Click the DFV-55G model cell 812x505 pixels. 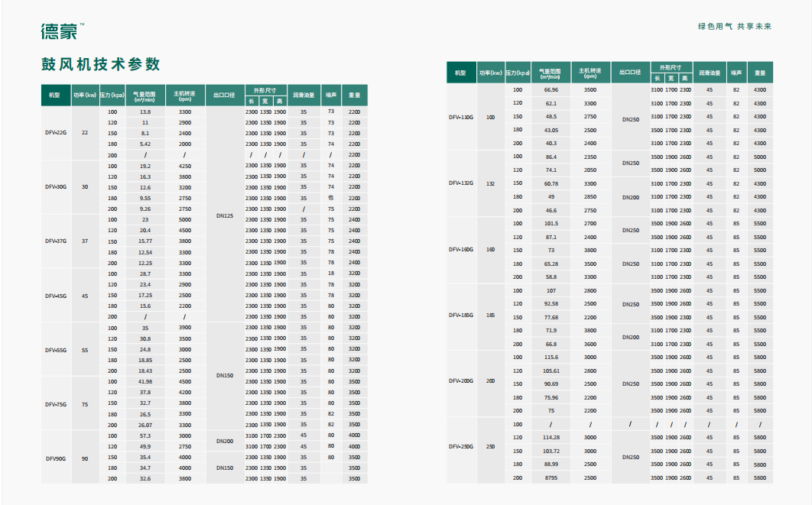click(x=56, y=350)
